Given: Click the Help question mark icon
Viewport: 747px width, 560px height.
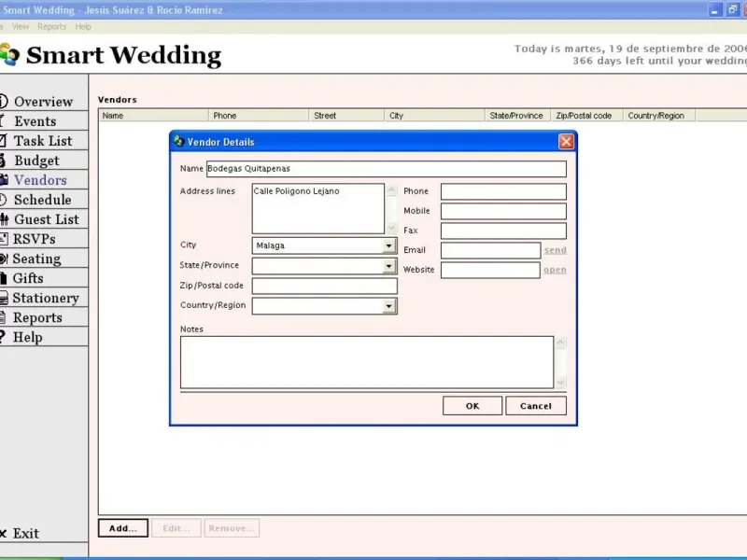Looking at the screenshot, I should click(x=3, y=337).
